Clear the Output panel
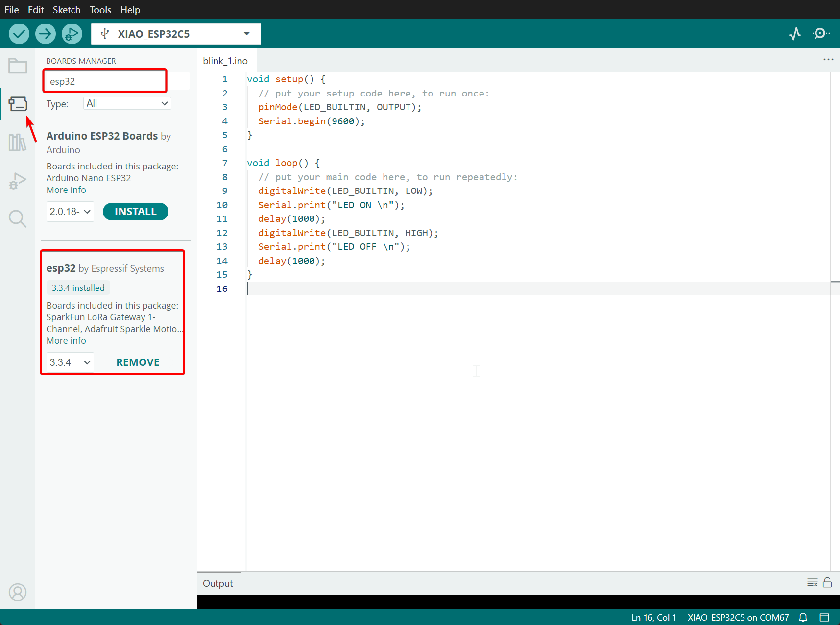This screenshot has height=625, width=840. (812, 582)
